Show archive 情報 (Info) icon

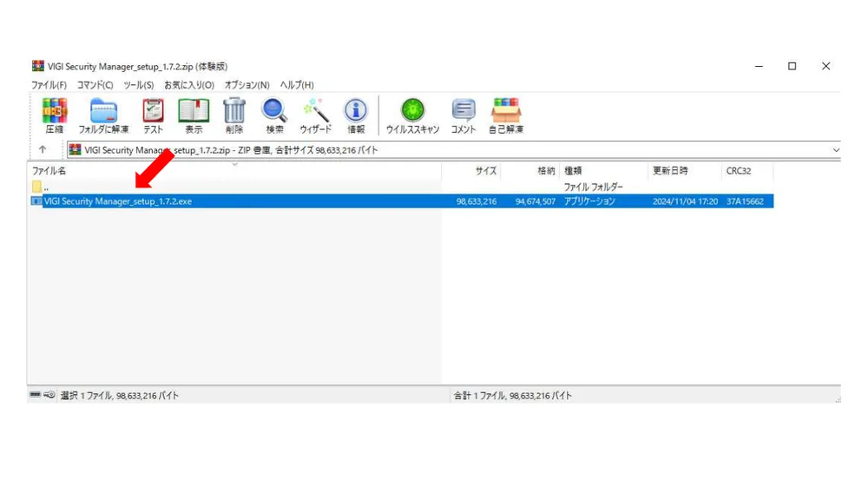pyautogui.click(x=355, y=115)
